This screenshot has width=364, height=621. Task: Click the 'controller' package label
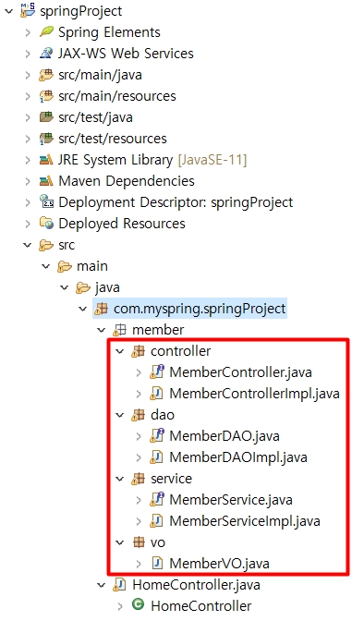pyautogui.click(x=180, y=351)
